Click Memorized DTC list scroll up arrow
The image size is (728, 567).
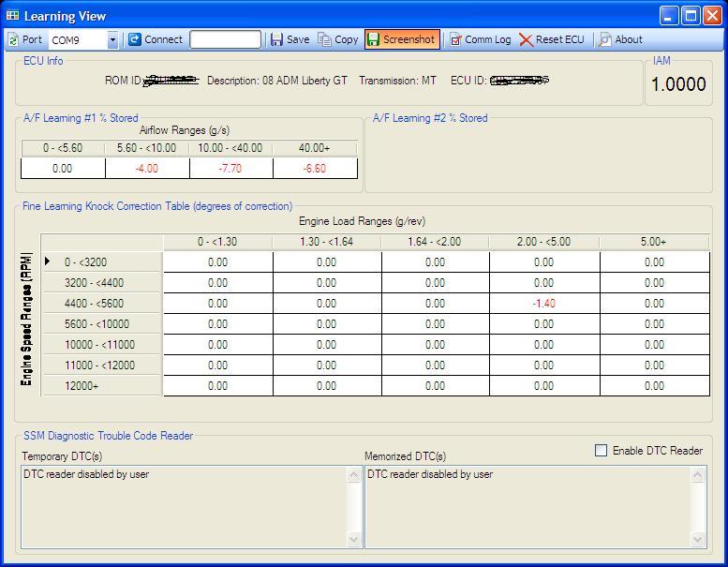tap(697, 474)
